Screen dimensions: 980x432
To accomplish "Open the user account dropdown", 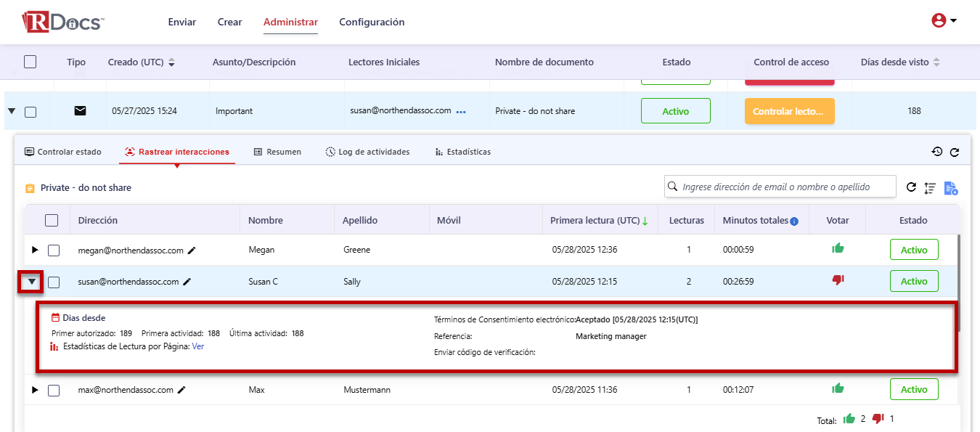I will tap(944, 21).
